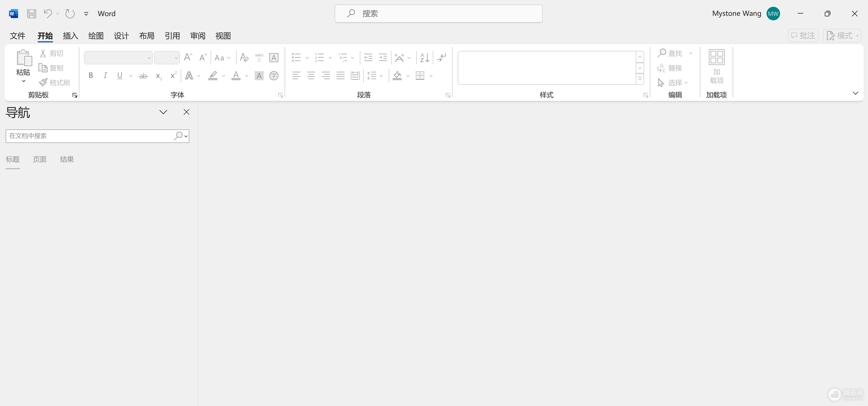Image resolution: width=868 pixels, height=406 pixels.
Task: Click the Paste (粘贴) clipboard icon
Action: tap(24, 58)
